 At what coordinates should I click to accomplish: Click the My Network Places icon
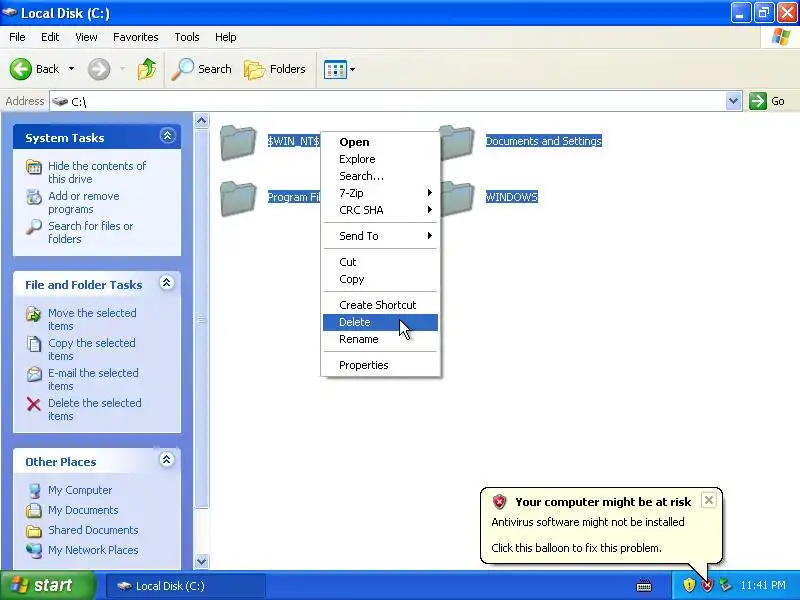(34, 551)
